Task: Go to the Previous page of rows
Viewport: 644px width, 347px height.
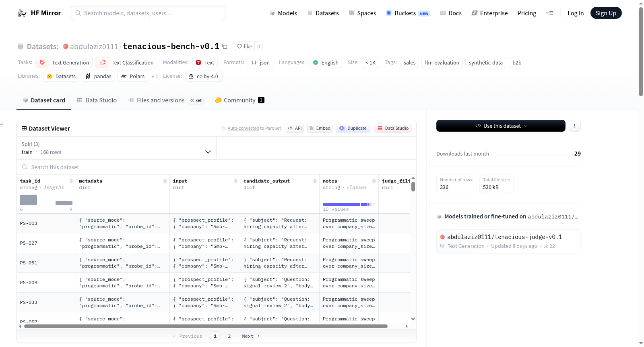Action: (x=188, y=336)
